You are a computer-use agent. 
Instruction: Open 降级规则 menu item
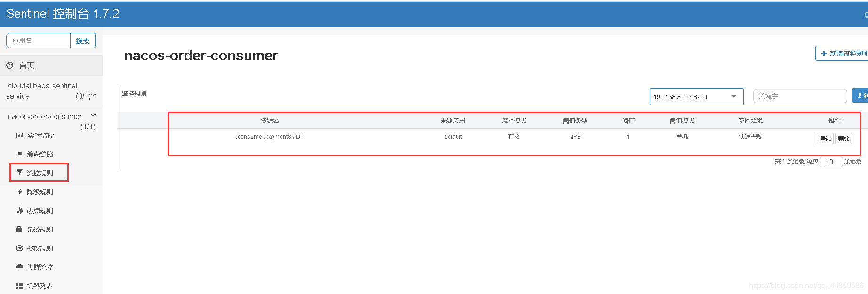pyautogui.click(x=40, y=192)
